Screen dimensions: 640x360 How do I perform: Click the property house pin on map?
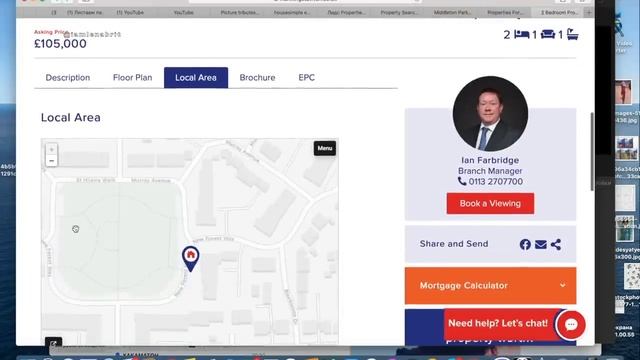191,258
